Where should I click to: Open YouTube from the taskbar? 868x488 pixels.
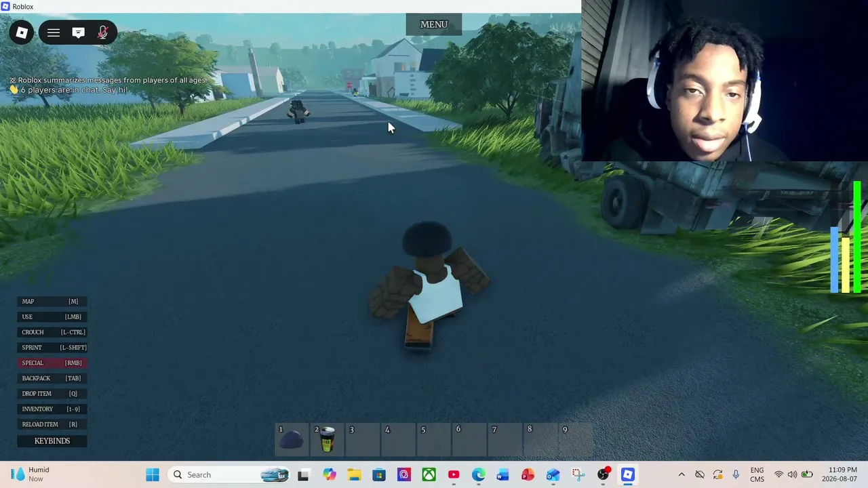(454, 474)
